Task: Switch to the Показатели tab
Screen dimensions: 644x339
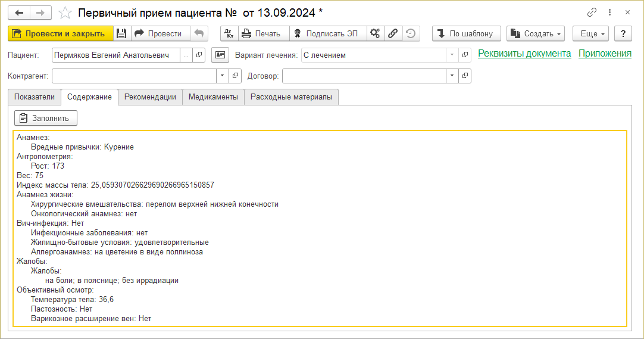Action: click(35, 97)
